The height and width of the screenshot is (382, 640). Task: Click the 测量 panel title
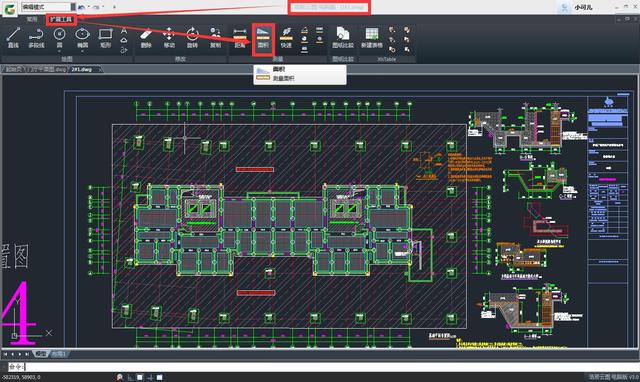[278, 59]
